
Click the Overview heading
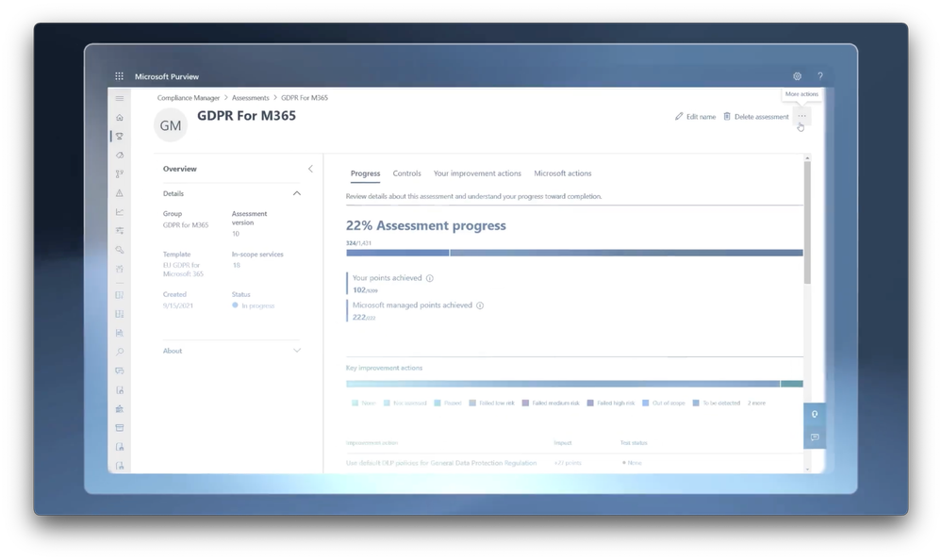tap(179, 169)
